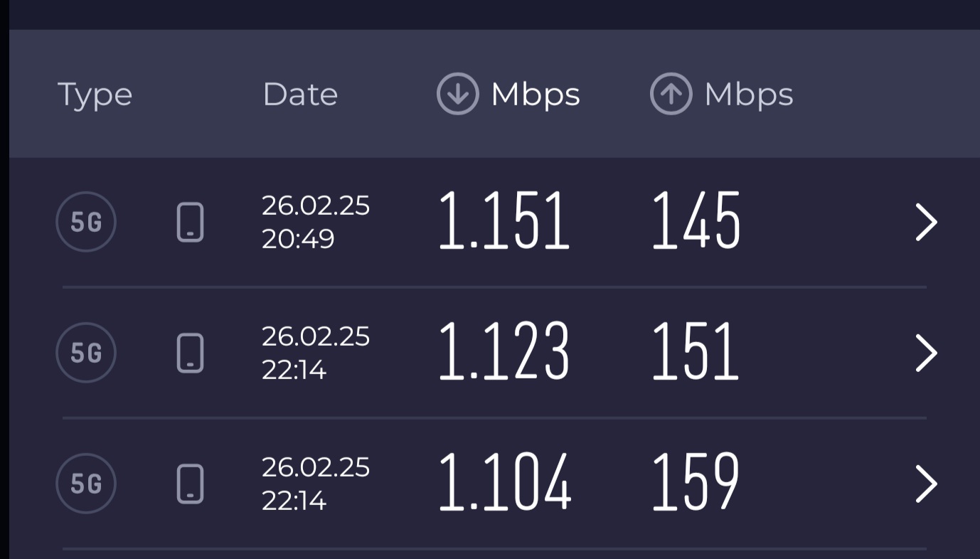Click the download arrow icon in the header
Screen dimensions: 980x559
pyautogui.click(x=457, y=94)
